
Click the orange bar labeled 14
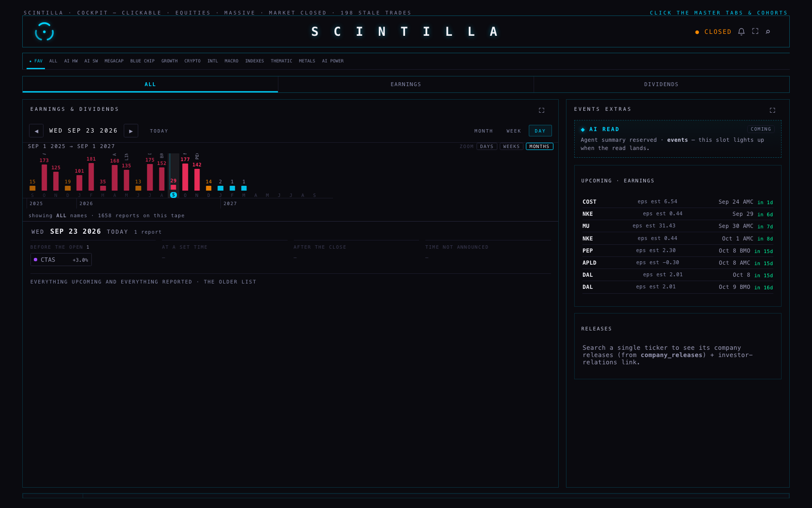pos(209,188)
